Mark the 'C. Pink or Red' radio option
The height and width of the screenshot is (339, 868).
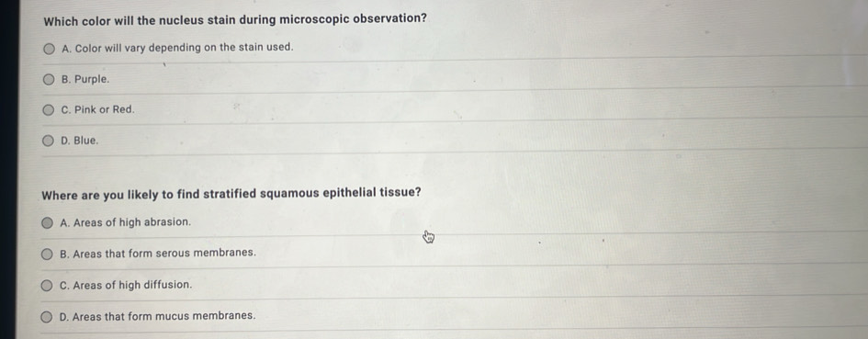click(49, 110)
